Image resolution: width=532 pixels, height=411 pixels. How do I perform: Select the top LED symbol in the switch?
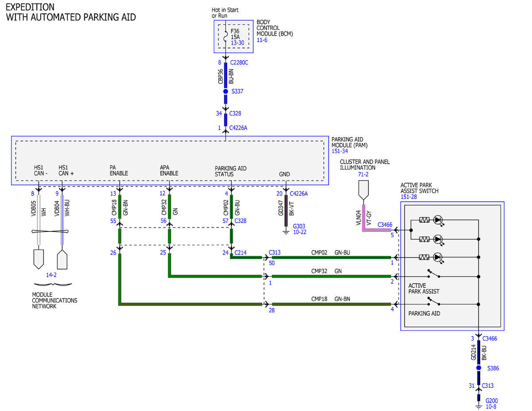click(438, 220)
